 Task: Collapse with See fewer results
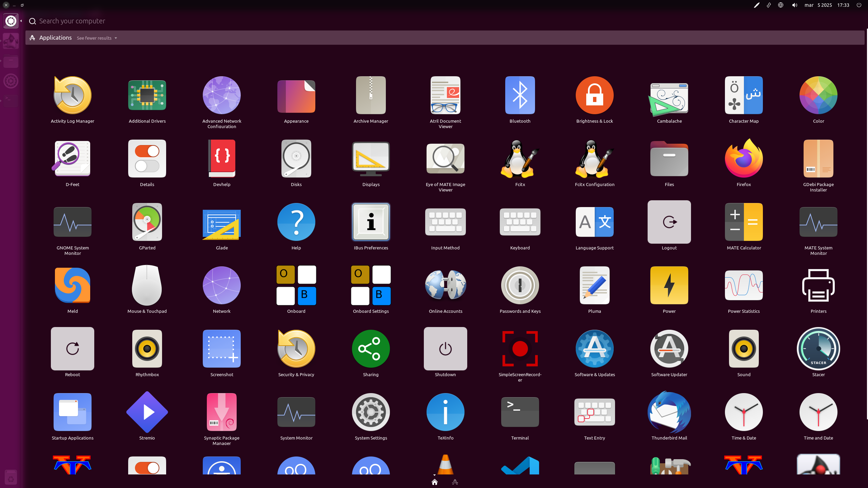click(x=97, y=38)
